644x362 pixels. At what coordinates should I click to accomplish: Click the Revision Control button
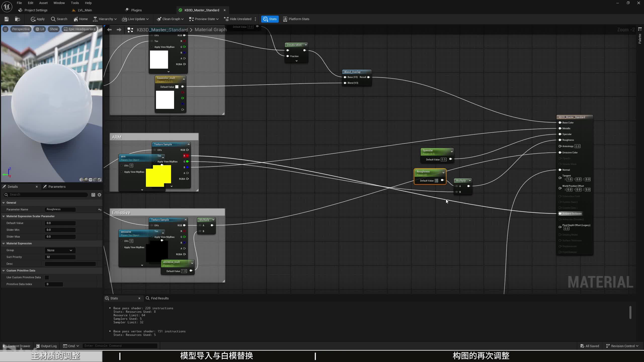point(622,346)
